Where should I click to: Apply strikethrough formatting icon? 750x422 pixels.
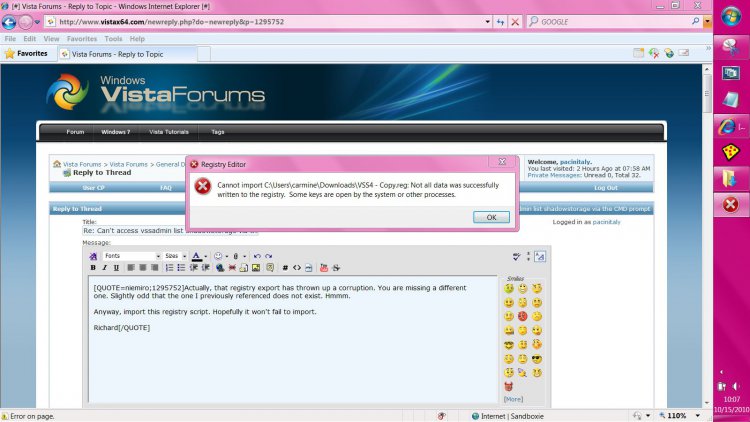(336, 268)
